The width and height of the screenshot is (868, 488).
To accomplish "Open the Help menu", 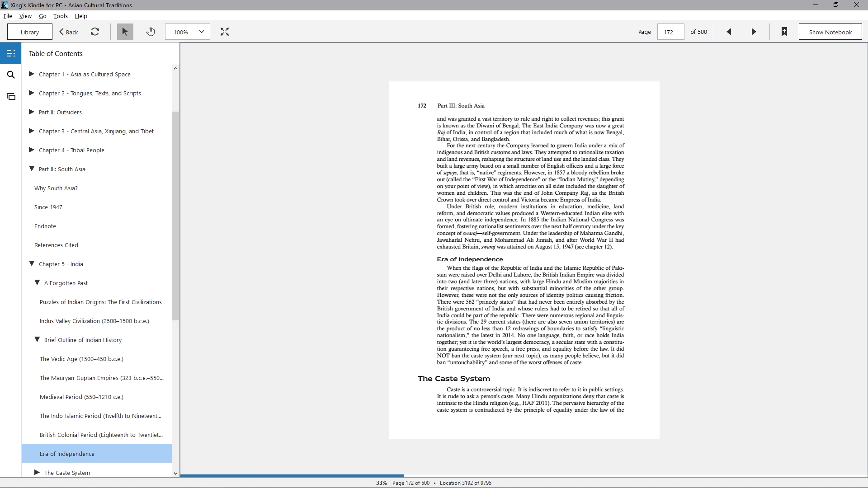I will point(81,16).
